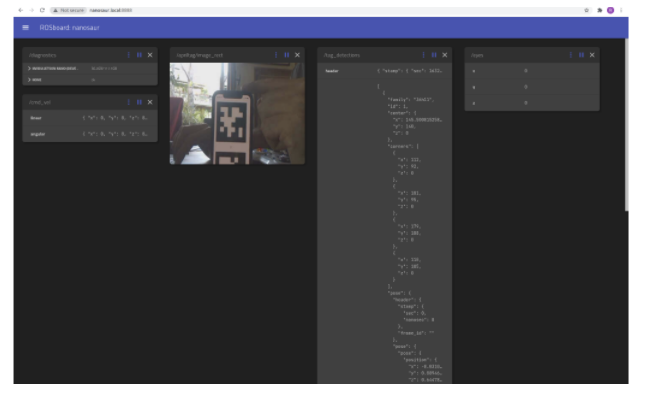Pause the /diagnostics panel
The width and height of the screenshot is (645, 399).
(139, 55)
